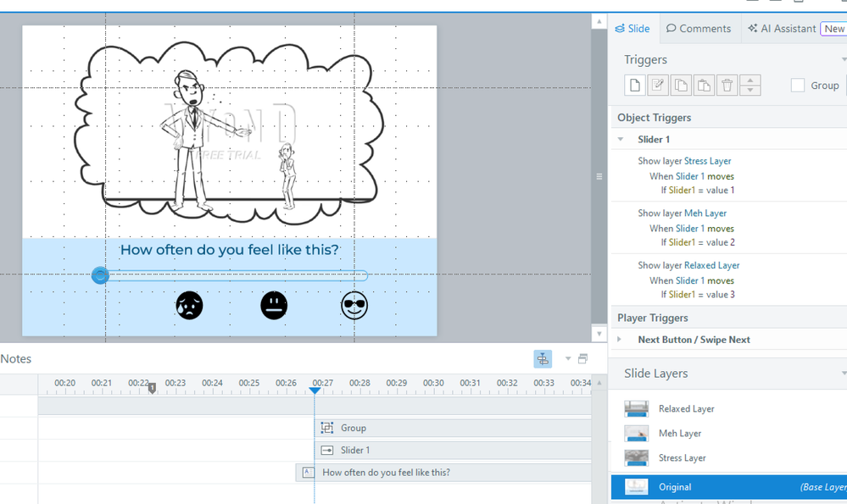Select the Meh Layer thumbnail
The image size is (847, 504).
tap(637, 433)
